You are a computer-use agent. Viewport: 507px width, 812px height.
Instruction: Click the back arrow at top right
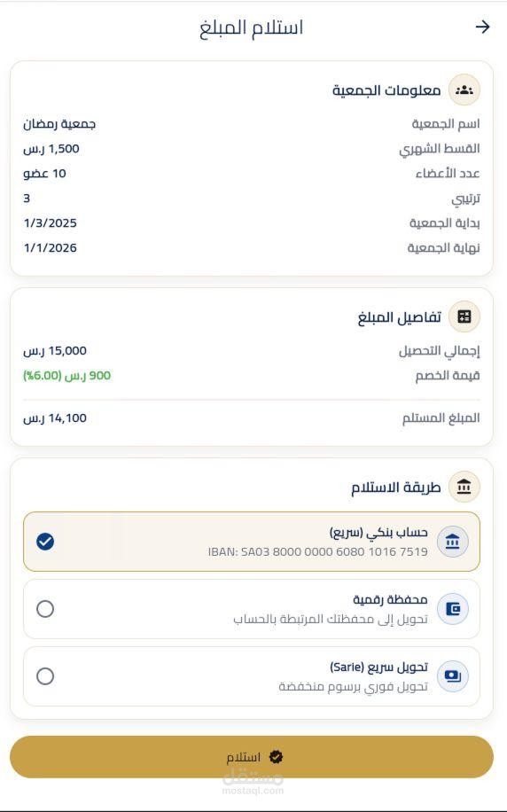tap(482, 27)
